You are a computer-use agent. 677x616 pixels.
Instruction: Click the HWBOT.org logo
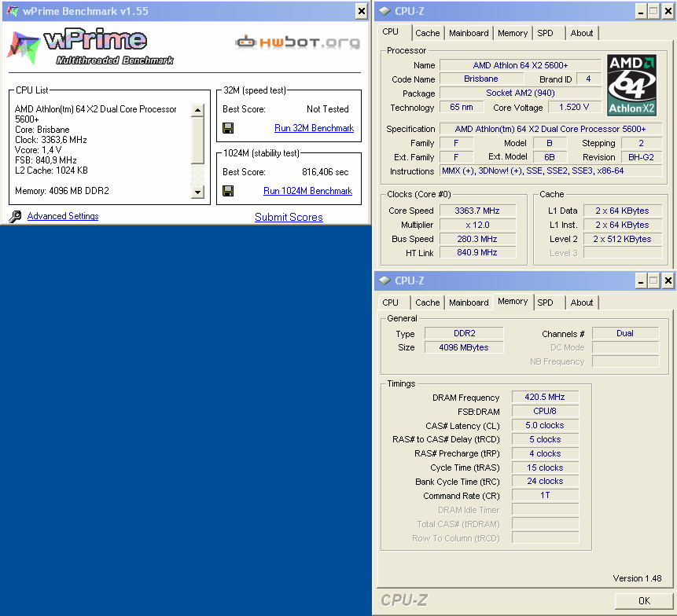pos(297,42)
